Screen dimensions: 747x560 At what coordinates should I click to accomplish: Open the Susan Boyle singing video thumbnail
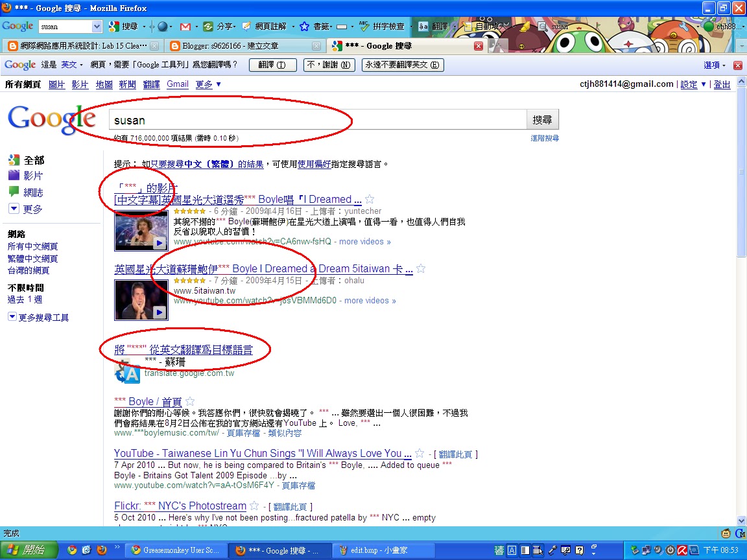pos(141,231)
